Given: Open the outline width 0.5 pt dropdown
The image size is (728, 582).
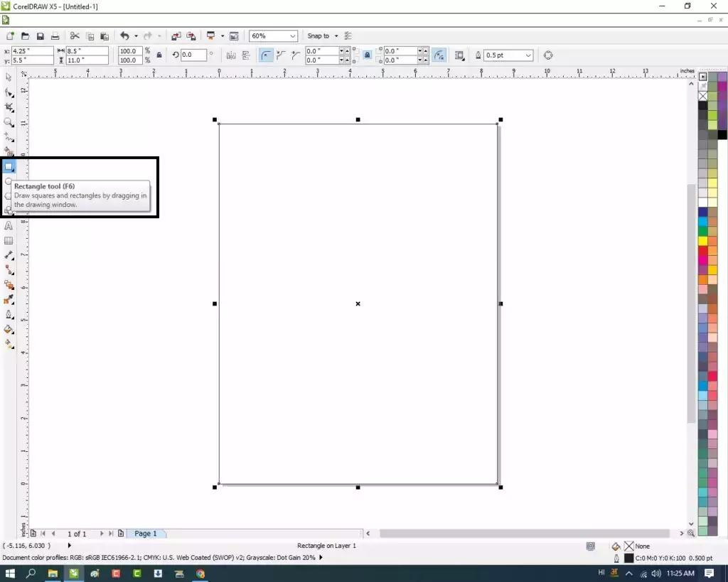Looking at the screenshot, I should click(528, 55).
